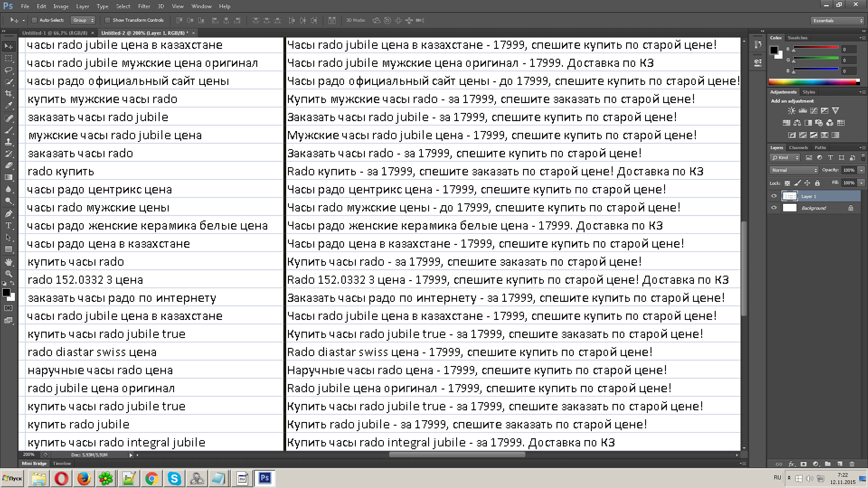Screen dimensions: 868x488
Task: Open the Adjustments panel options menu
Action: [863, 92]
